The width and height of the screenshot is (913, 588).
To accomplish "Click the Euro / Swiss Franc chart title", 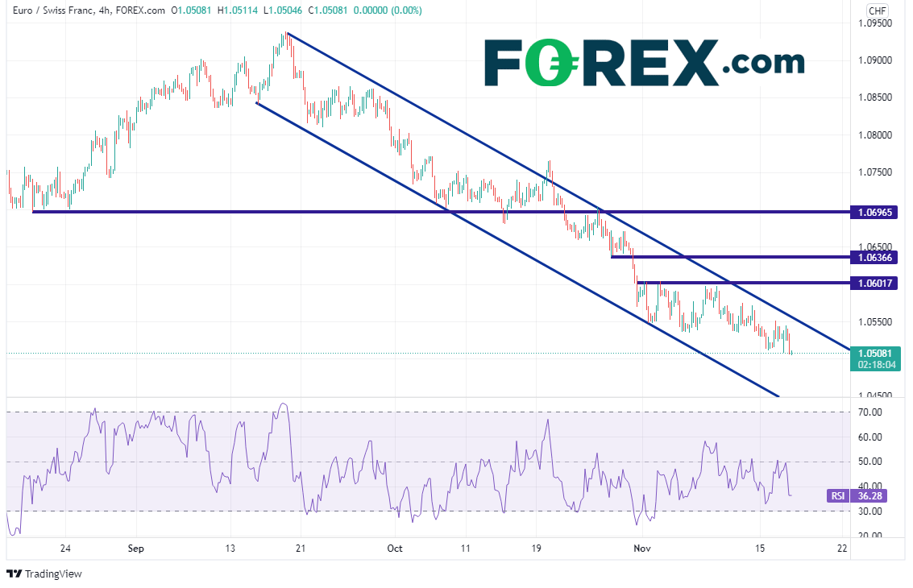I will pos(53,10).
